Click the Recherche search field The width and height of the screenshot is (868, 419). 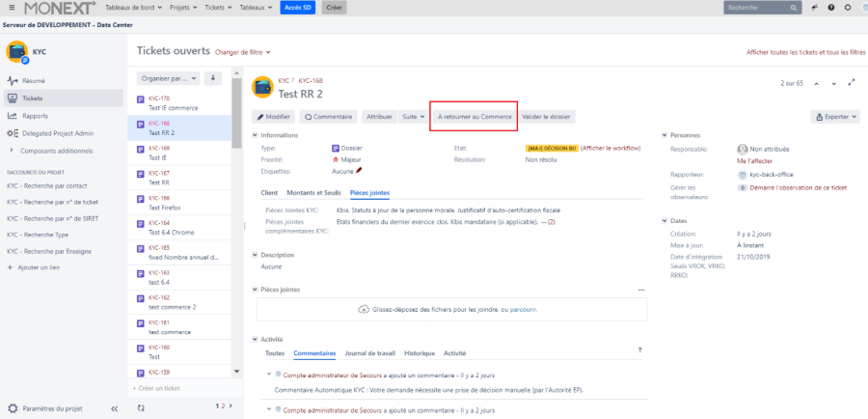(x=761, y=8)
